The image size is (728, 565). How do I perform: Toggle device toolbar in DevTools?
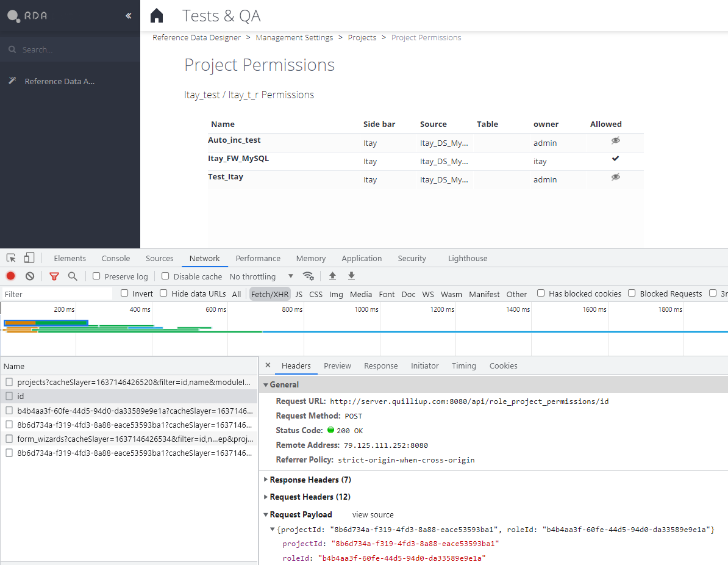point(29,258)
